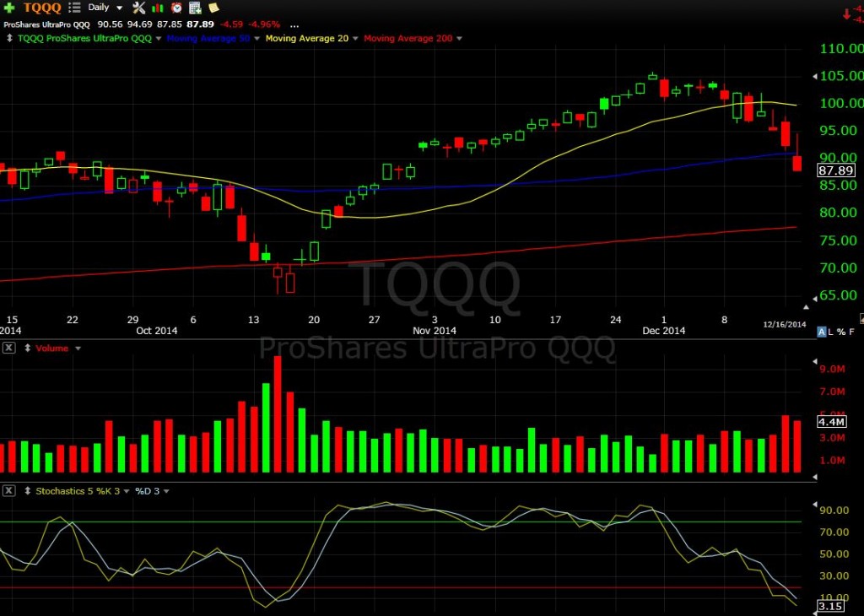
Task: Click the left arrow near the 65.00 price
Action: tap(815, 298)
